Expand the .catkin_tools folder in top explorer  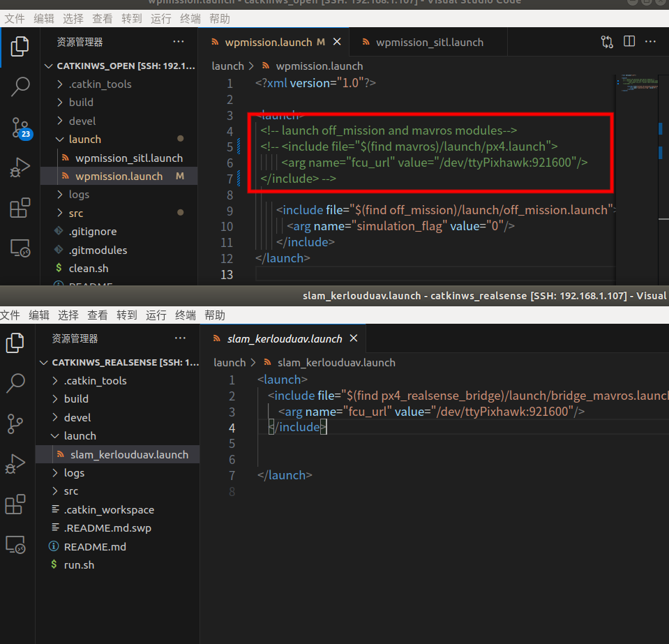click(100, 84)
